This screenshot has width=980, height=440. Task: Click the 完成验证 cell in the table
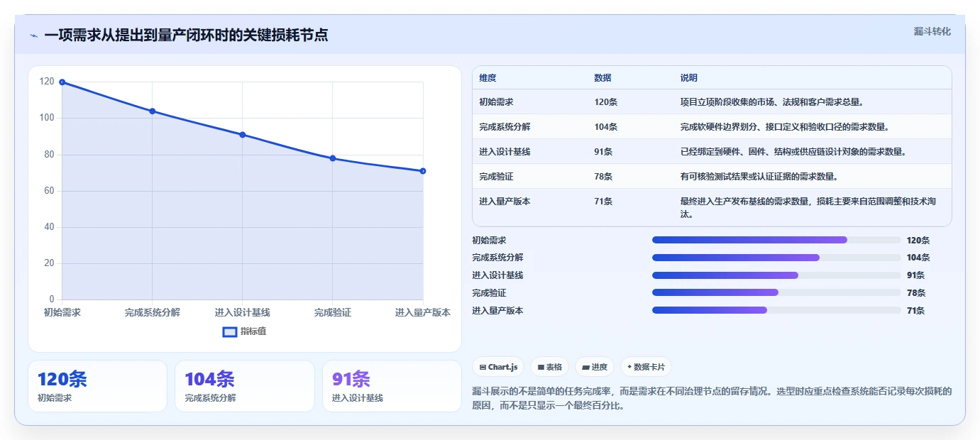[497, 177]
